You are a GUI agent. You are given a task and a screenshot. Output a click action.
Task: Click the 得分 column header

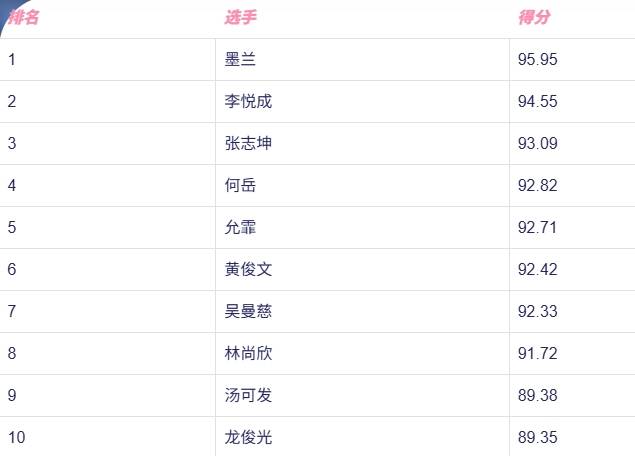535,17
